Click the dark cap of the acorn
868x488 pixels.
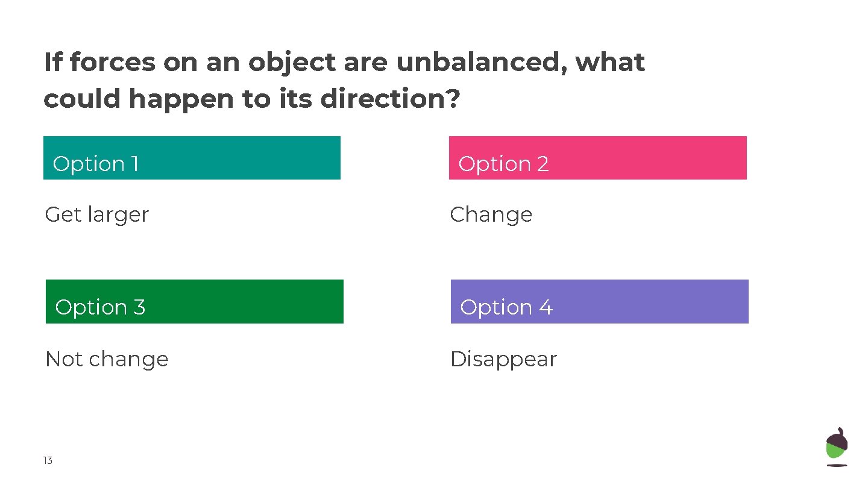pos(837,439)
